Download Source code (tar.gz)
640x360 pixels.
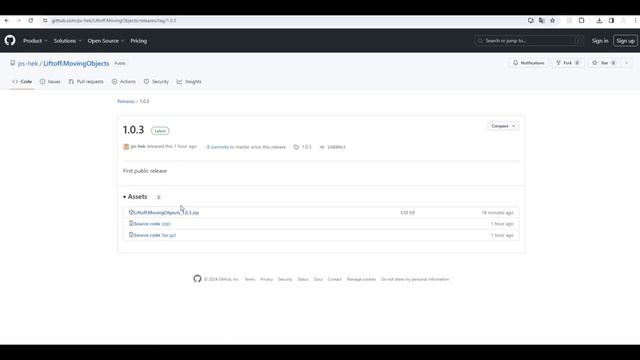155,235
